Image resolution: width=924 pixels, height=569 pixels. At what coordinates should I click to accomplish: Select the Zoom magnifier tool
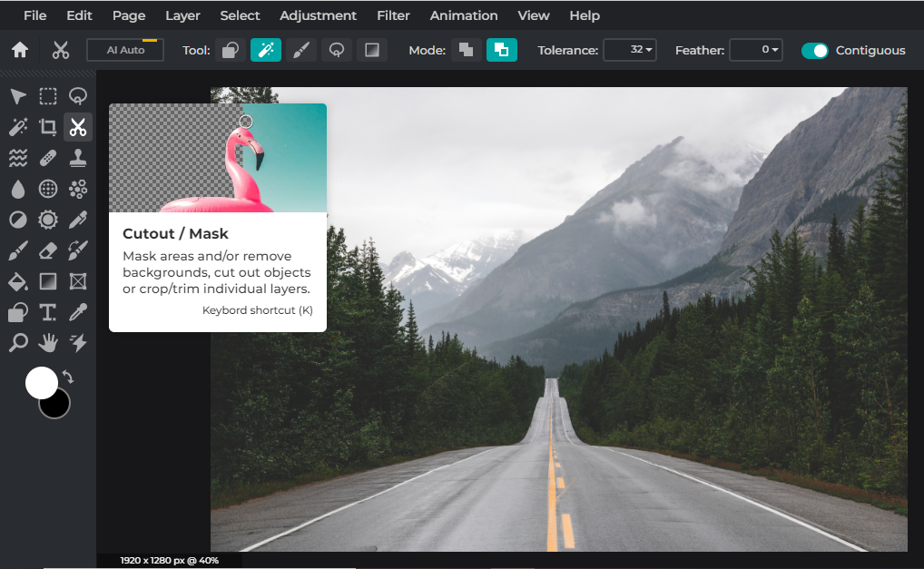coord(18,343)
